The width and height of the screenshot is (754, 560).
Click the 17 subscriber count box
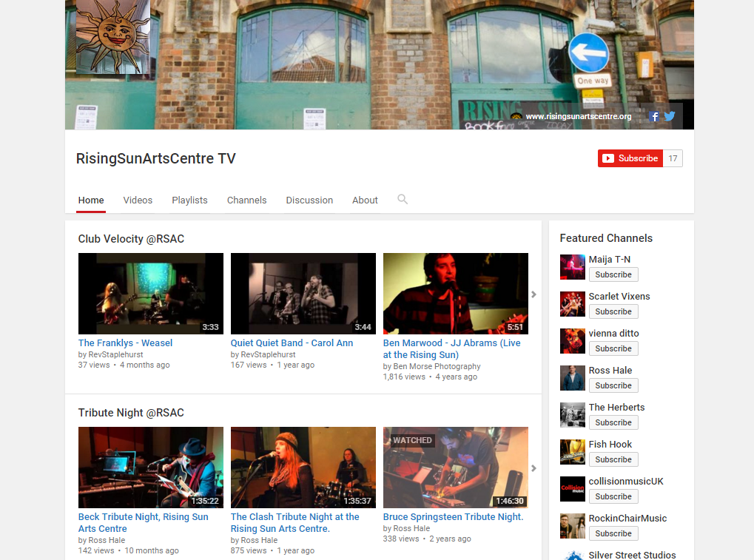tap(673, 158)
